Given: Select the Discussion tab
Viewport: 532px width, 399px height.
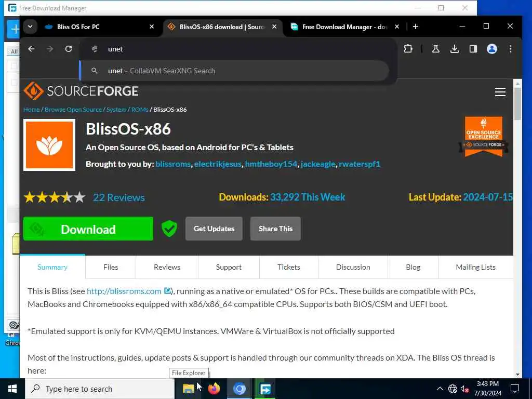Looking at the screenshot, I should click(x=353, y=267).
